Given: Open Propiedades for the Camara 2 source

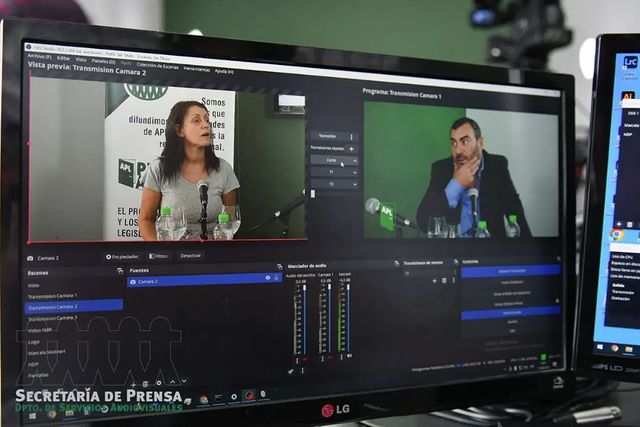Looking at the screenshot, I should 122,257.
